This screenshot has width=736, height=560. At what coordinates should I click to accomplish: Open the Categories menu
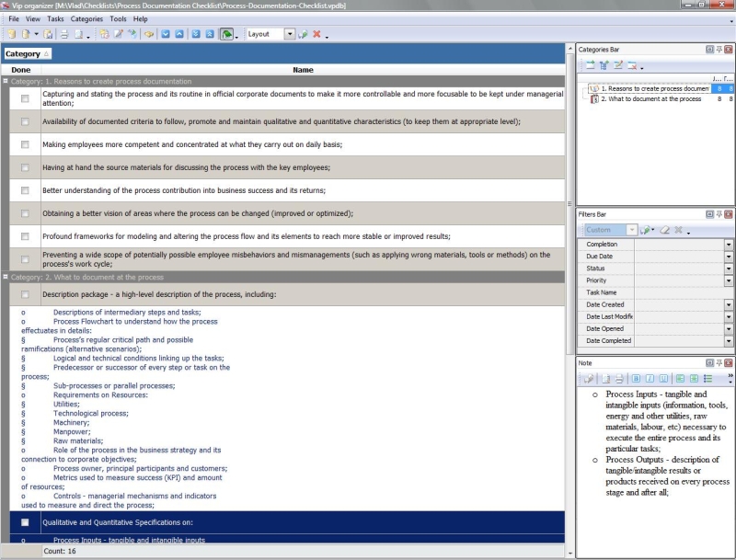pos(86,18)
